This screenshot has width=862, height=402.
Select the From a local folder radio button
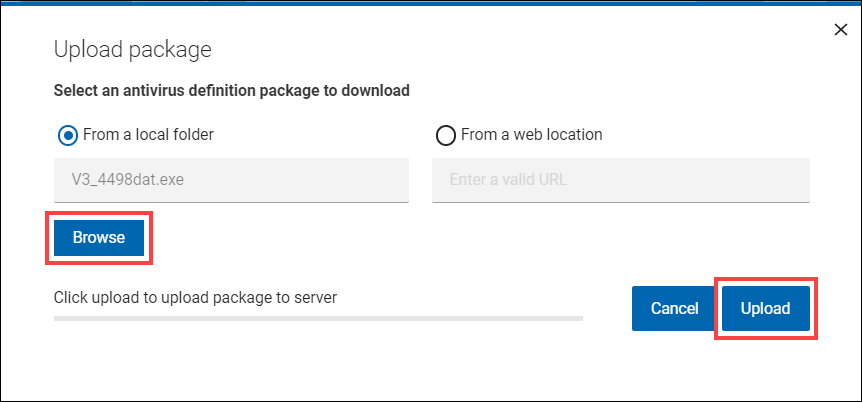point(67,134)
